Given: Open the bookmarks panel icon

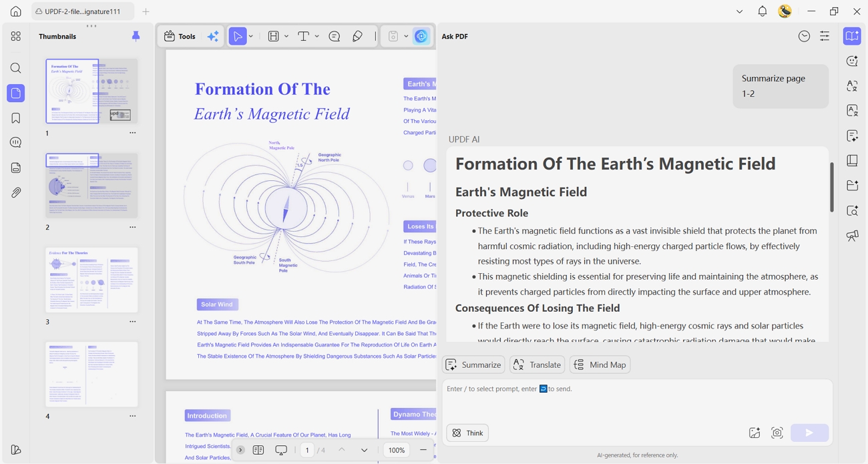Looking at the screenshot, I should point(16,118).
